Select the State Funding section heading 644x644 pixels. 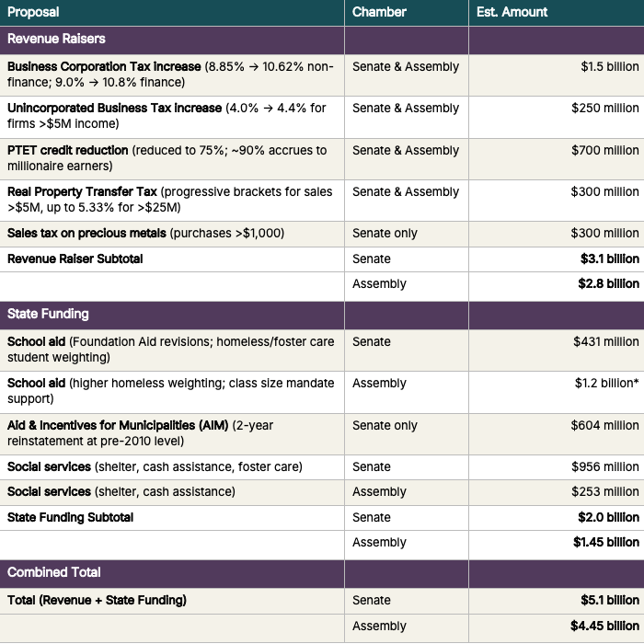click(x=48, y=314)
